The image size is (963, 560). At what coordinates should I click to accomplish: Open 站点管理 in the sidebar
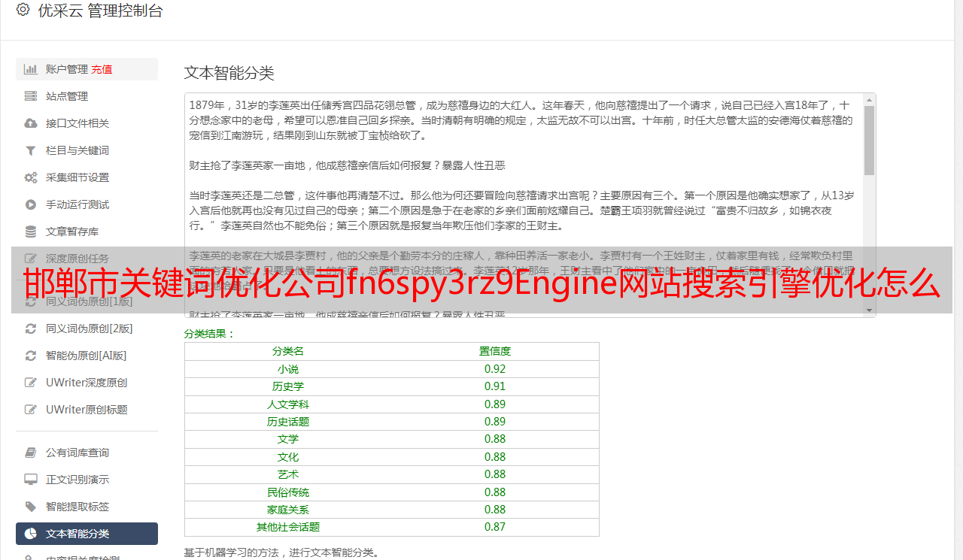click(x=87, y=96)
